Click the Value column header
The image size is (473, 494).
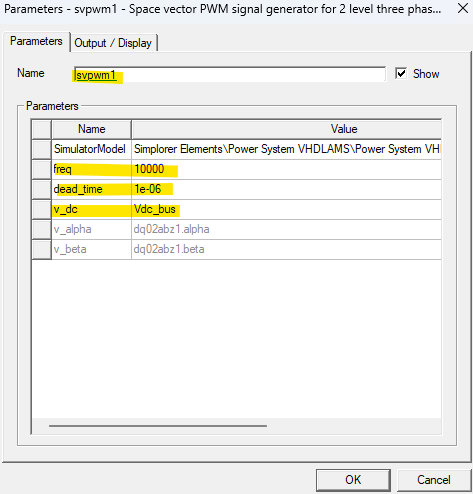pos(286,129)
